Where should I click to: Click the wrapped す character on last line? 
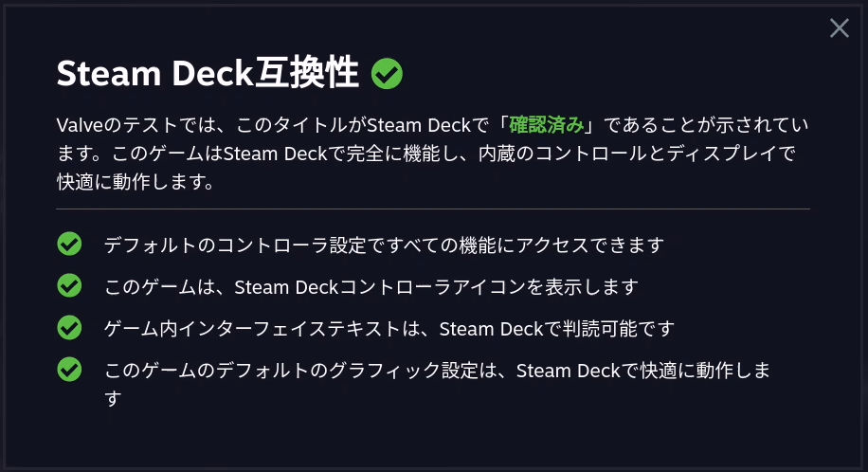pos(113,398)
